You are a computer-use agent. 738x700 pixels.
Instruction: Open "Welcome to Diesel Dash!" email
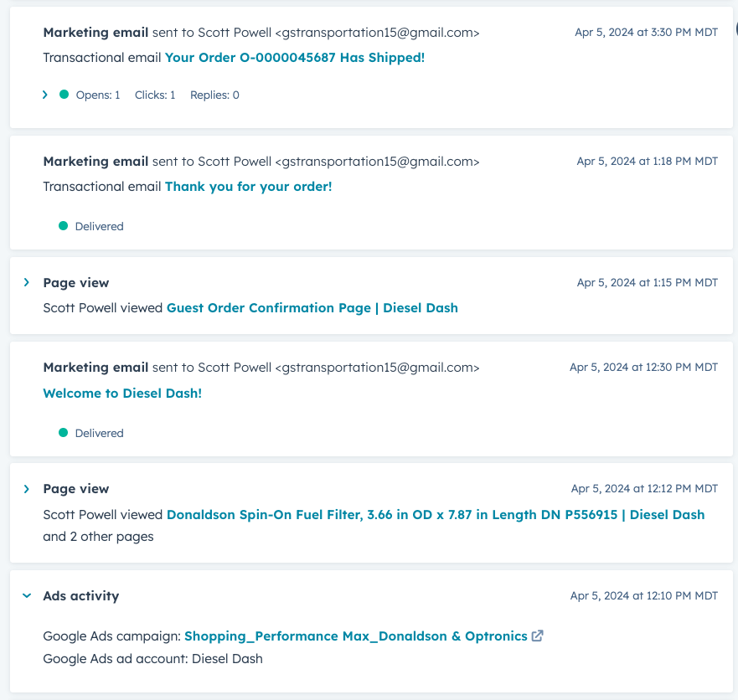[x=122, y=394]
